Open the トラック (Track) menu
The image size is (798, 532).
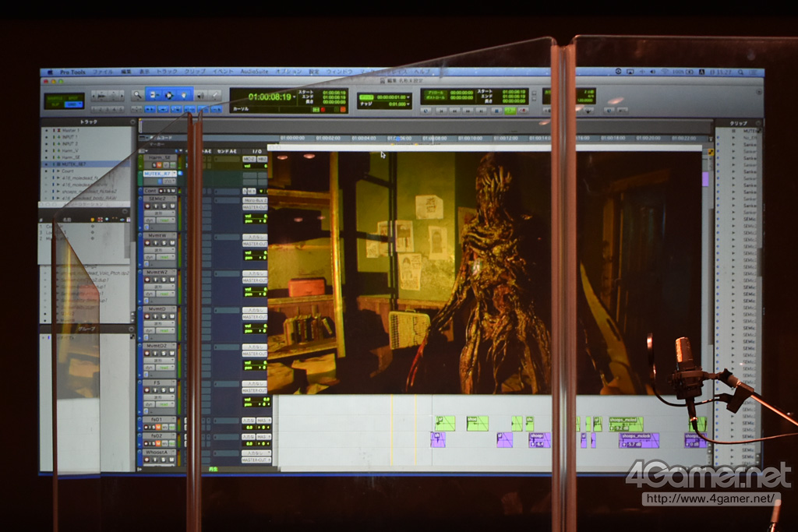(x=167, y=72)
